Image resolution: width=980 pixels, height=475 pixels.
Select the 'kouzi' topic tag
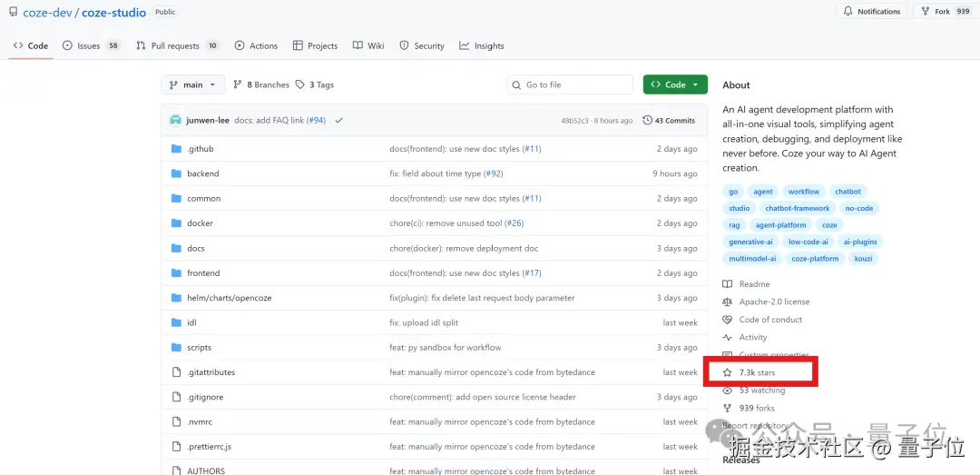point(864,259)
